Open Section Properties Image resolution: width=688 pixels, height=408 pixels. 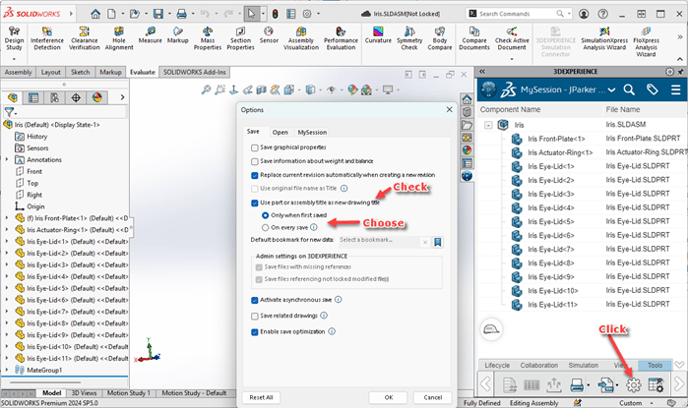(x=240, y=38)
